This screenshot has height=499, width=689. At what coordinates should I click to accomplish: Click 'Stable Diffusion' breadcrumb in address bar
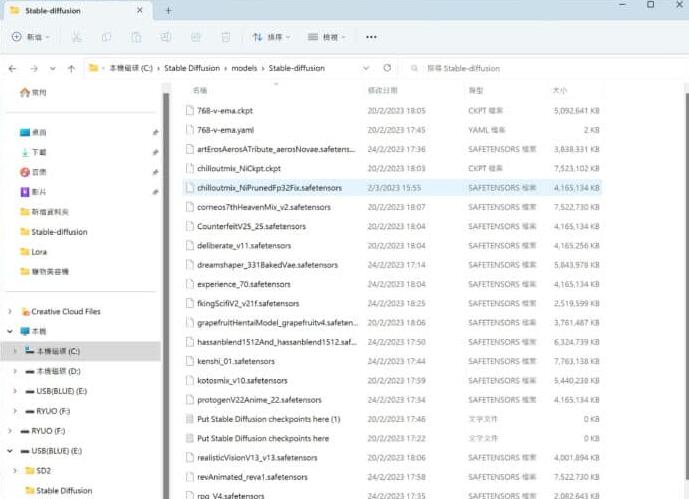192,68
